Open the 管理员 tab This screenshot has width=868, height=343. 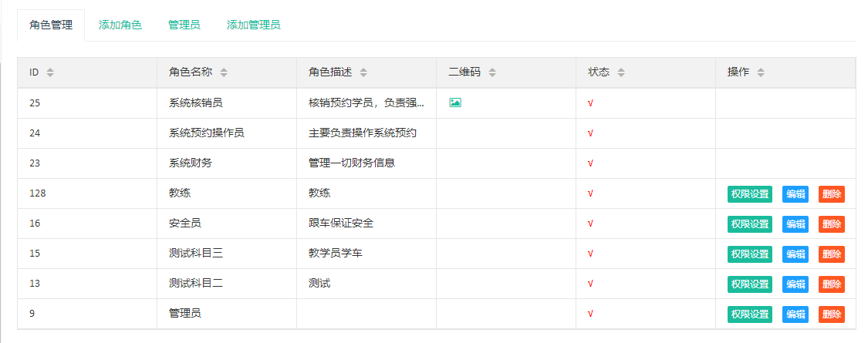(x=184, y=25)
